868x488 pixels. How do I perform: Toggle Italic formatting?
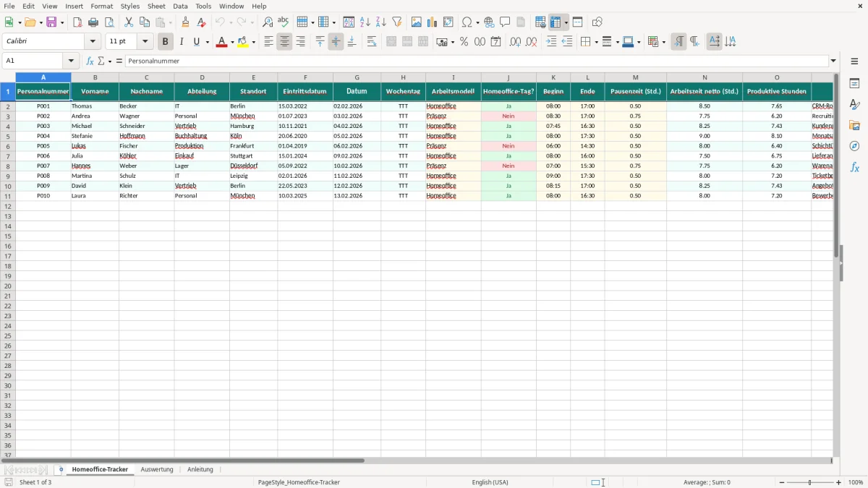click(x=182, y=42)
